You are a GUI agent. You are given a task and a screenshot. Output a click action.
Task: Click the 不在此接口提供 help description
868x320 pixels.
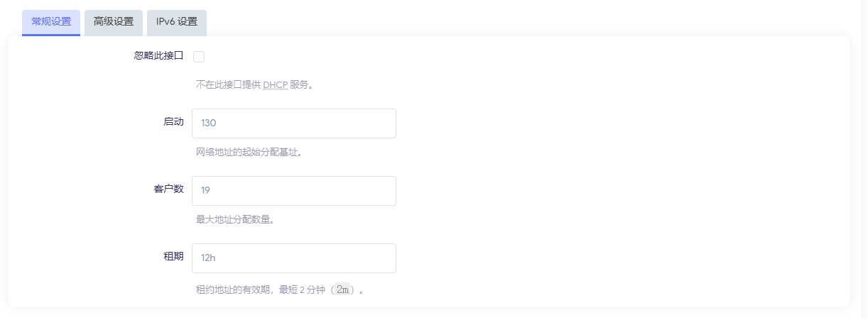[229, 85]
